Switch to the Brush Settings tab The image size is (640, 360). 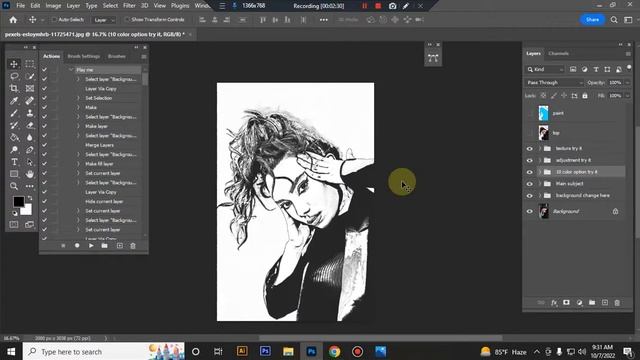[84, 56]
